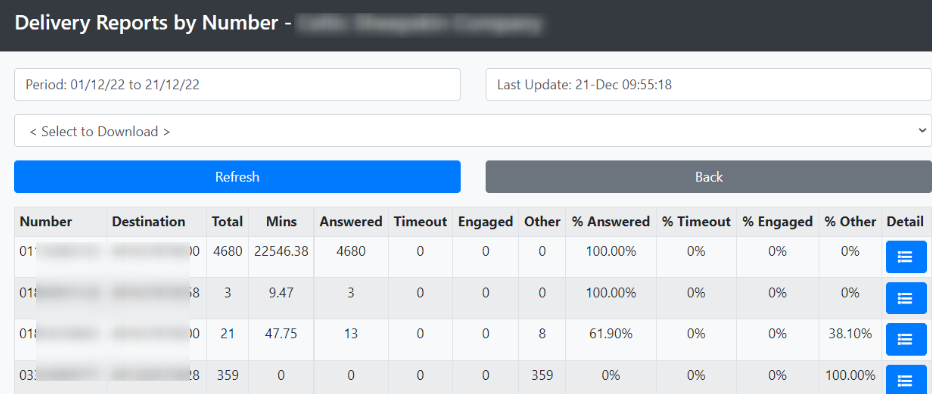Open detail list for the 4680 total row
The height and width of the screenshot is (394, 932).
pyautogui.click(x=906, y=257)
